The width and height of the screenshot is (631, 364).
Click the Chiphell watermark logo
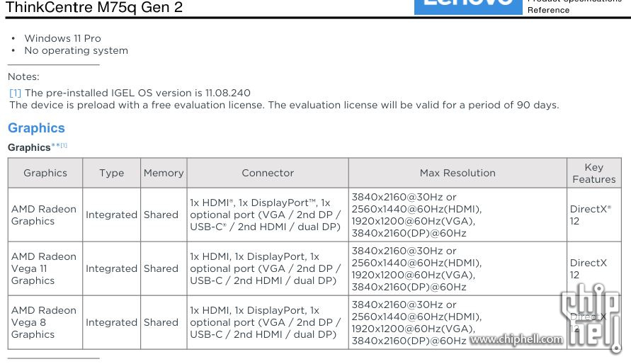pyautogui.click(x=591, y=318)
